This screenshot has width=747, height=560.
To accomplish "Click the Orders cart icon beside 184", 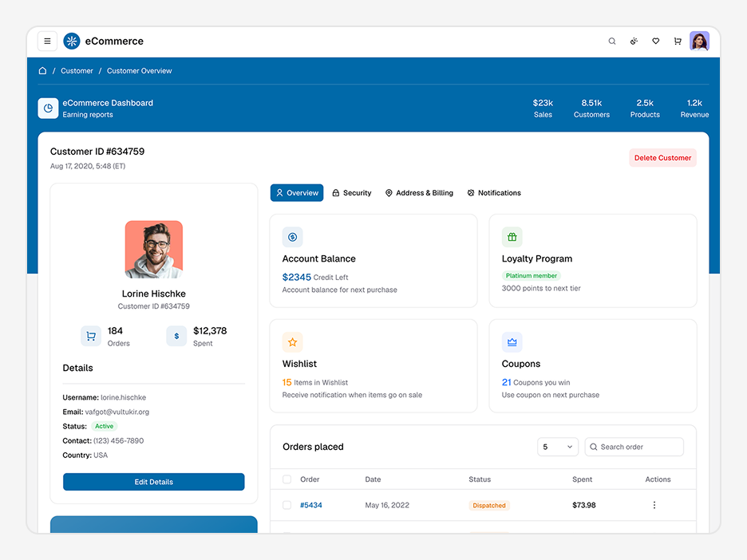I will [90, 336].
